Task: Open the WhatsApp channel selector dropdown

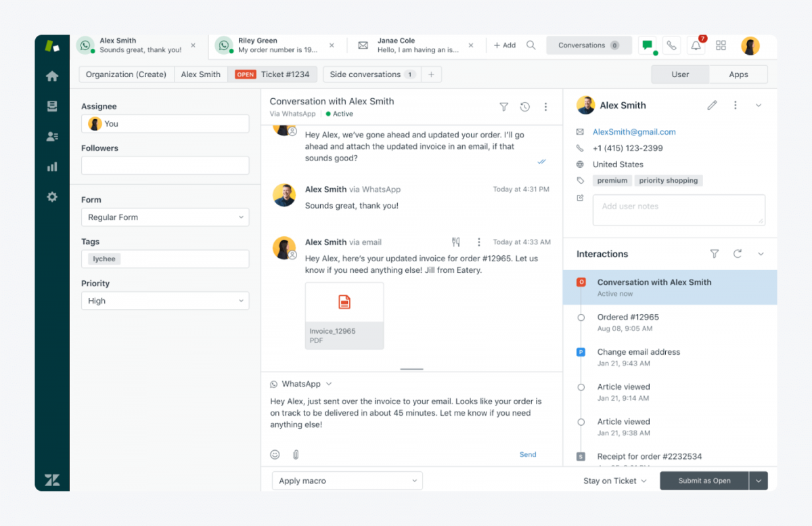Action: click(301, 384)
